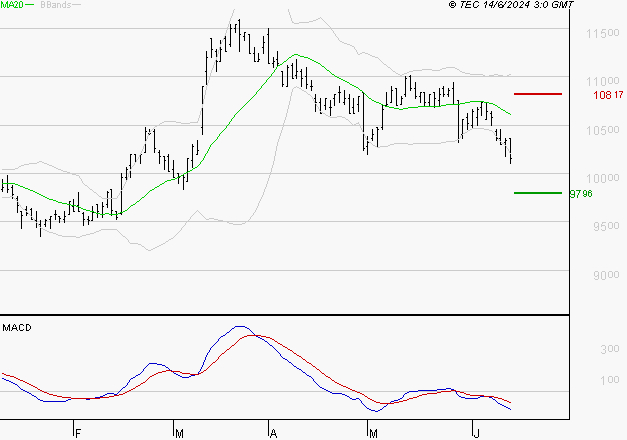The width and height of the screenshot is (627, 440).
Task: Click the A month axis label
Action: click(274, 434)
